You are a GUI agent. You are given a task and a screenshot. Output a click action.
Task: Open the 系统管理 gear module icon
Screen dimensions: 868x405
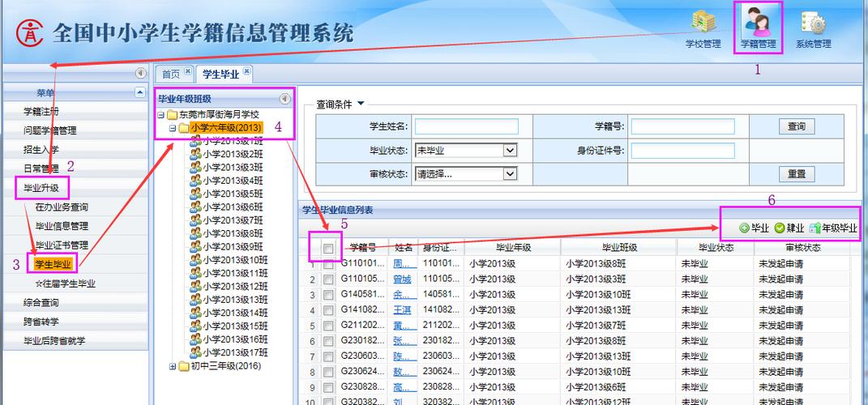813,23
